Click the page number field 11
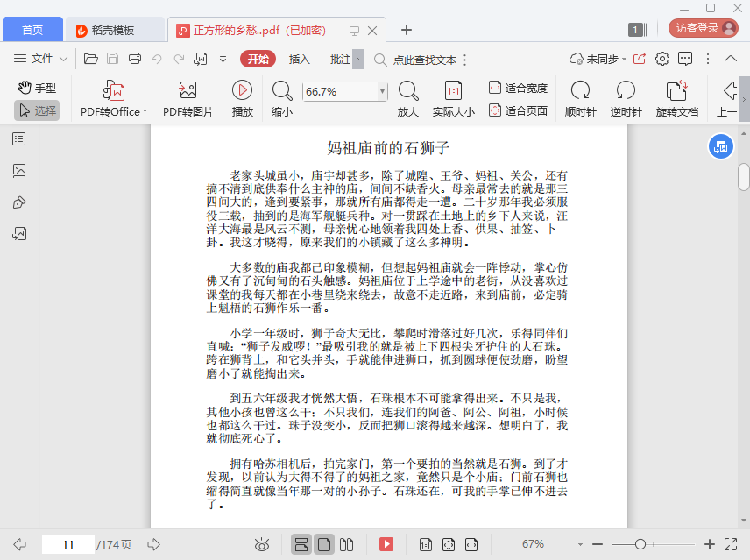The image size is (750, 560). [x=68, y=544]
